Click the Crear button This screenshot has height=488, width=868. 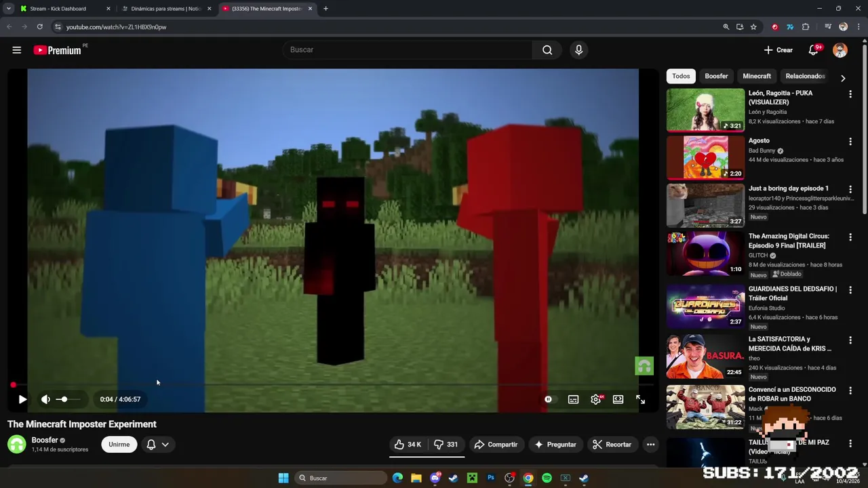(x=778, y=50)
